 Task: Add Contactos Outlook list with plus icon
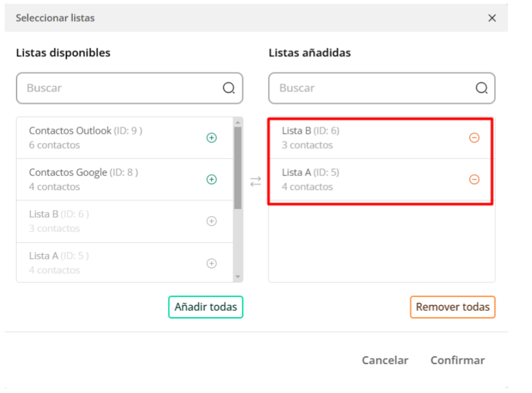(211, 138)
